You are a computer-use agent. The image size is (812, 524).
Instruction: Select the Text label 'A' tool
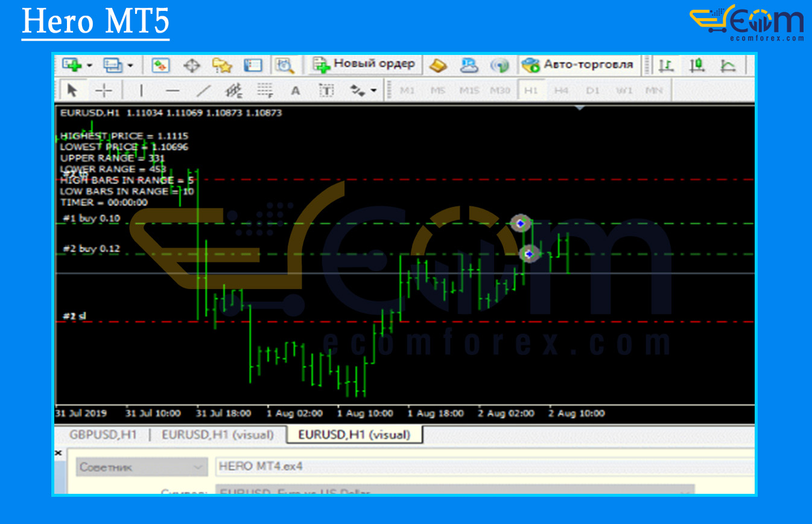(x=296, y=91)
